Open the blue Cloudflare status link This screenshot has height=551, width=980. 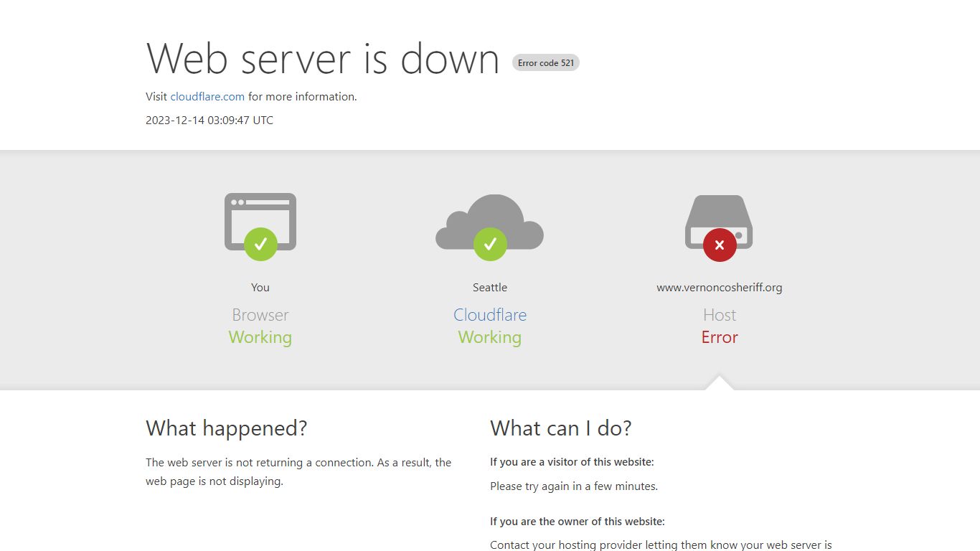point(490,315)
